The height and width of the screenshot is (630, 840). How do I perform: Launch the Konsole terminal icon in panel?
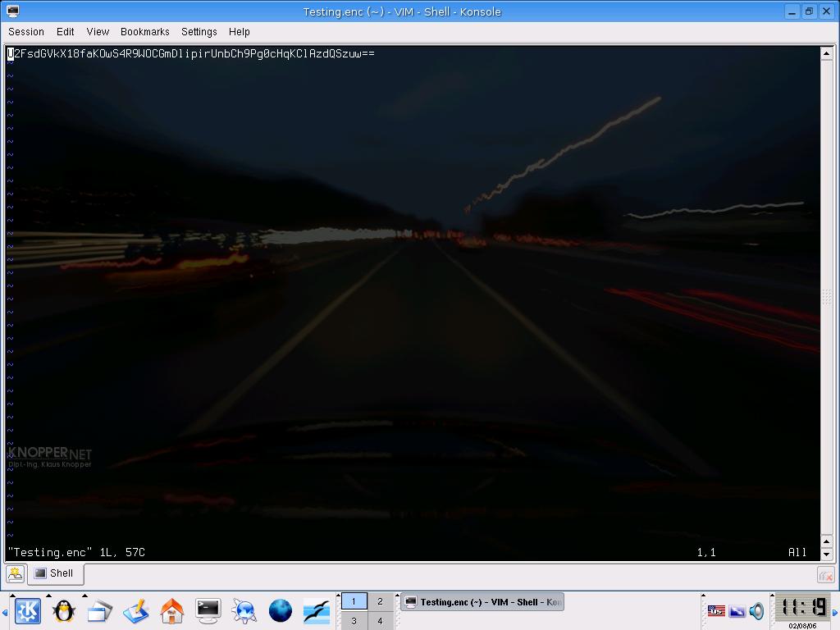(x=208, y=610)
